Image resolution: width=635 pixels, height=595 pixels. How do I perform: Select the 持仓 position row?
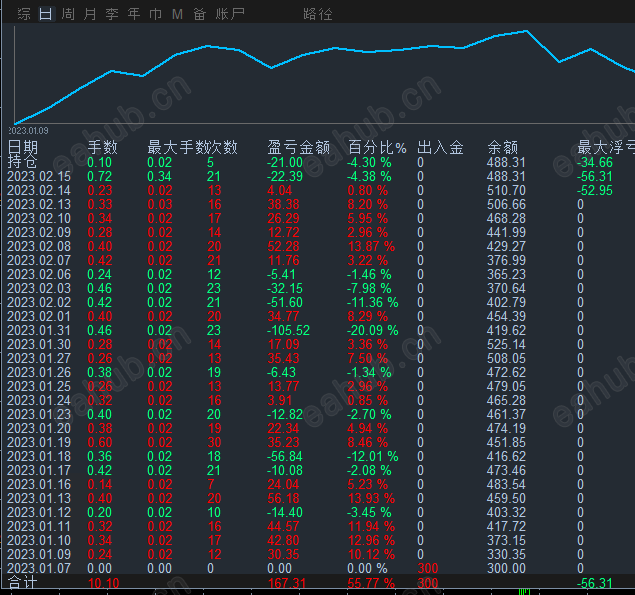tap(23, 162)
